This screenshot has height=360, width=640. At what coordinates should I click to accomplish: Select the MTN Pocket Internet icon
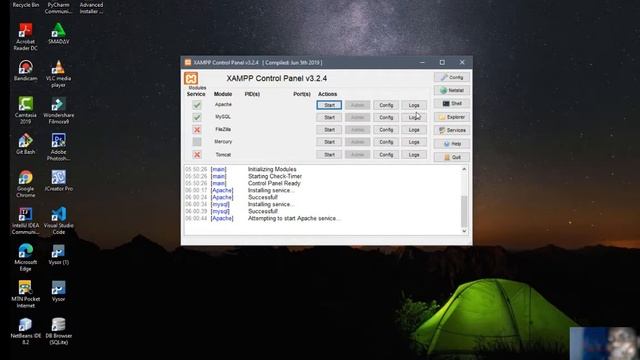click(x=25, y=294)
